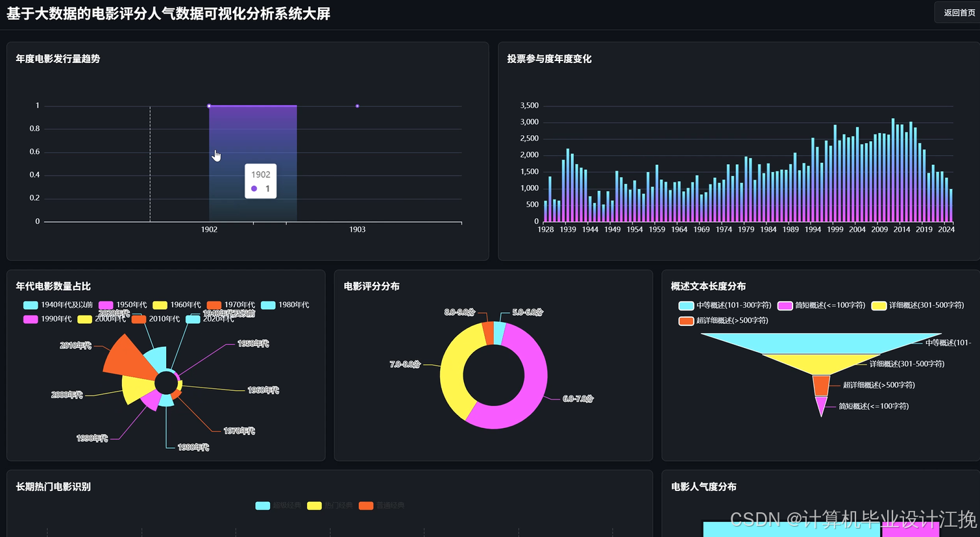Screen dimensions: 980x537
Task: Hide the 1990年代 legend series
Action: [47, 319]
